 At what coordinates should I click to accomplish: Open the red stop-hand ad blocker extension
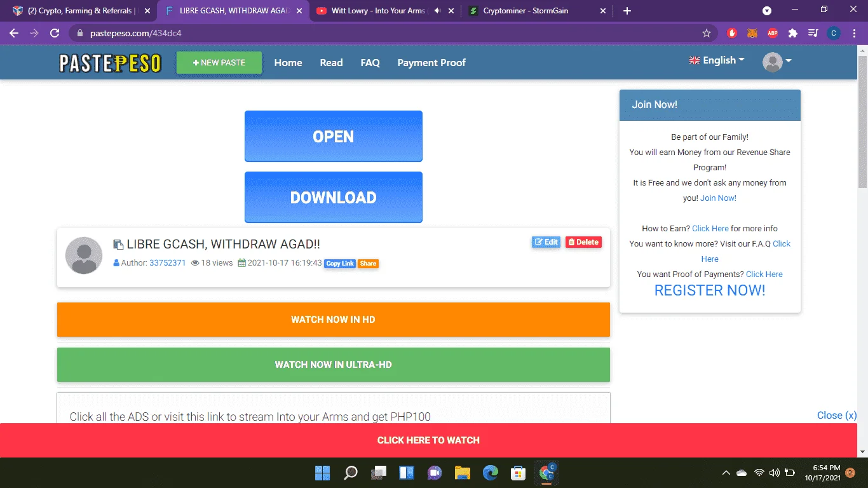tap(732, 33)
